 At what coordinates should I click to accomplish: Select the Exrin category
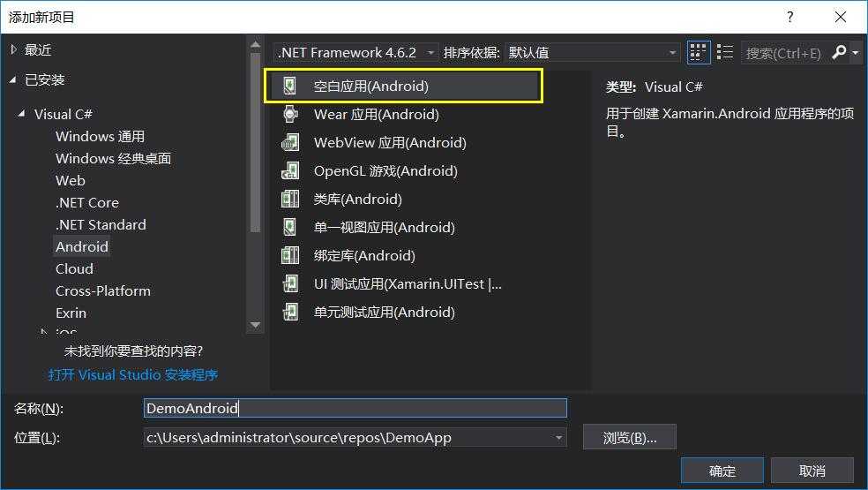tap(71, 313)
